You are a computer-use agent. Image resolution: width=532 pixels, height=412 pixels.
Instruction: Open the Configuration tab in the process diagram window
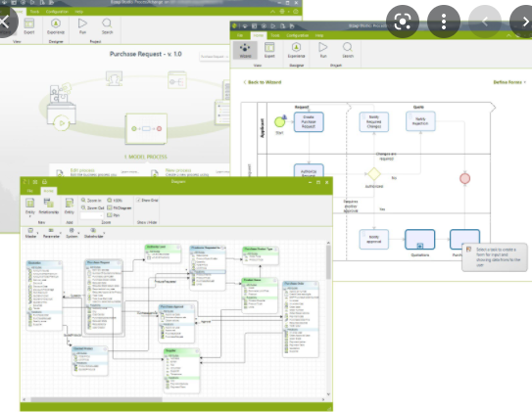click(297, 35)
